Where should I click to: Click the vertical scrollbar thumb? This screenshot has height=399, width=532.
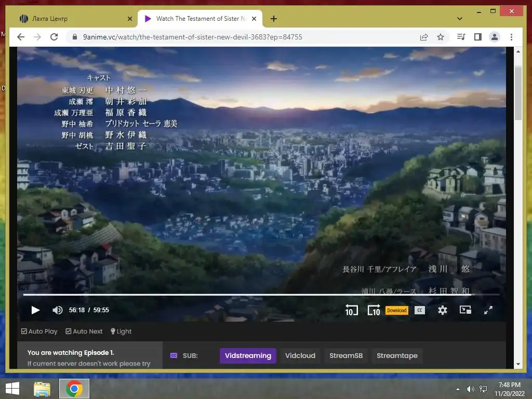coord(518,93)
